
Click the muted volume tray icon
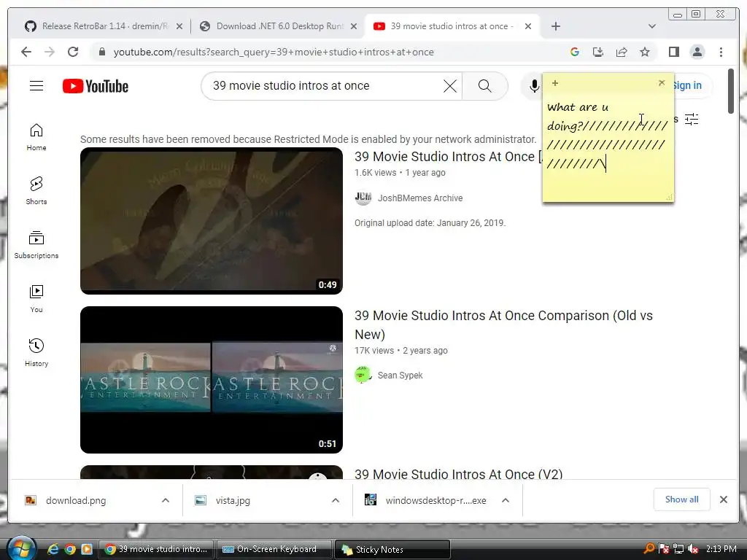click(693, 548)
